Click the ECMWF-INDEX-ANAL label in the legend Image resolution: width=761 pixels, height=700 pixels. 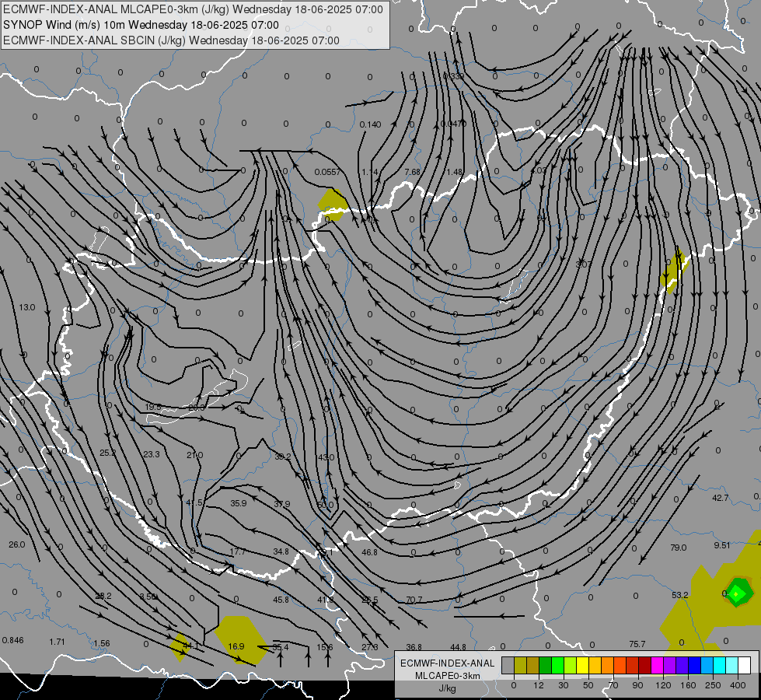(x=447, y=663)
